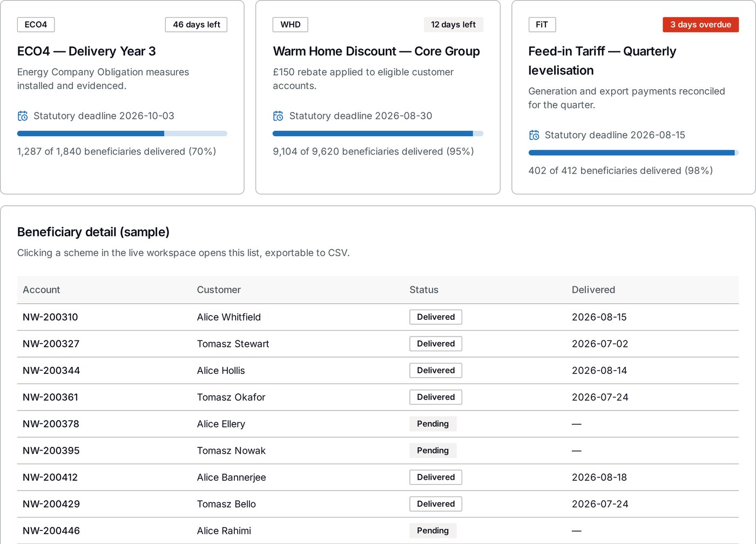Click the Warm Home Discount 95% progress bar
This screenshot has width=756, height=544.
tap(378, 133)
